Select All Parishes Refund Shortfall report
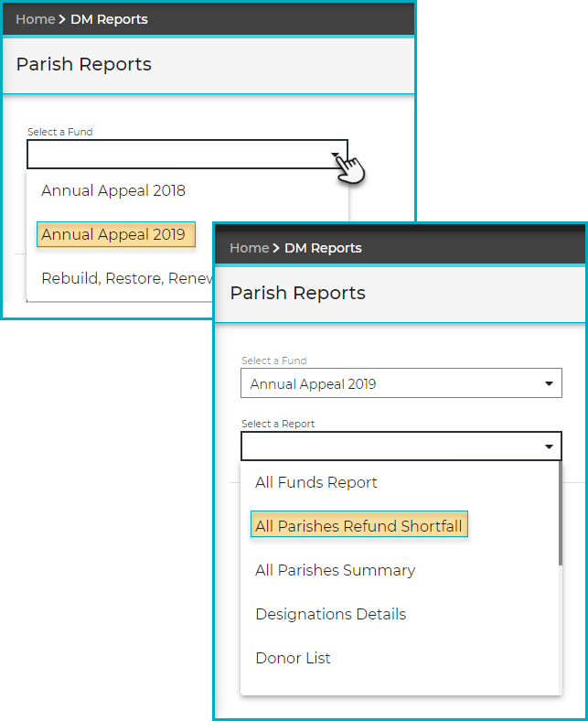The width and height of the screenshot is (588, 721). click(x=359, y=524)
